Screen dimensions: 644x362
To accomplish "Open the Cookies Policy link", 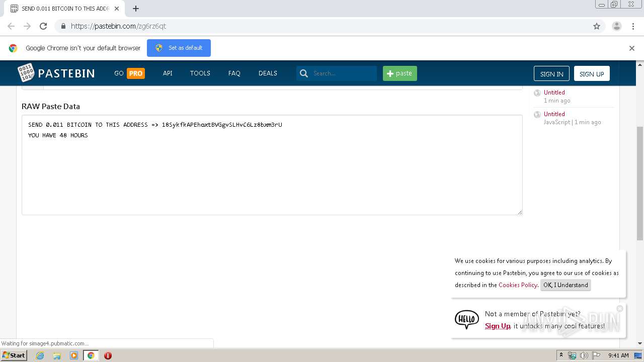I will tap(518, 285).
